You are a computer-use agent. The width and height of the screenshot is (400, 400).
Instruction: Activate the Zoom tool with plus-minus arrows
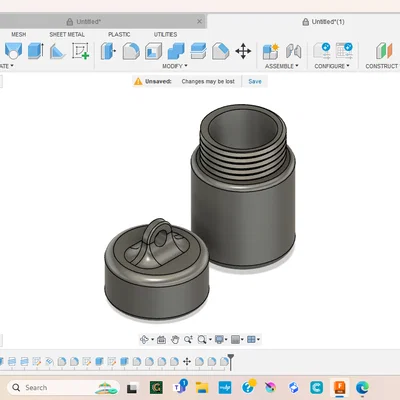(x=188, y=340)
